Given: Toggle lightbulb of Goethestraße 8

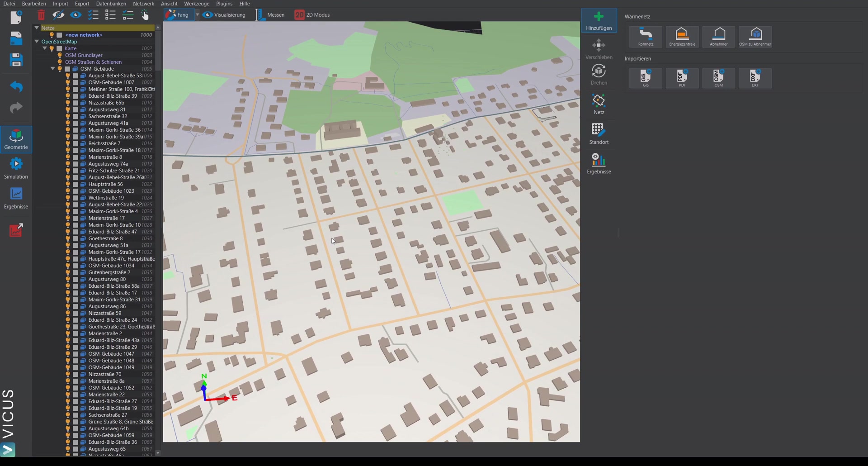Looking at the screenshot, I should click(68, 238).
